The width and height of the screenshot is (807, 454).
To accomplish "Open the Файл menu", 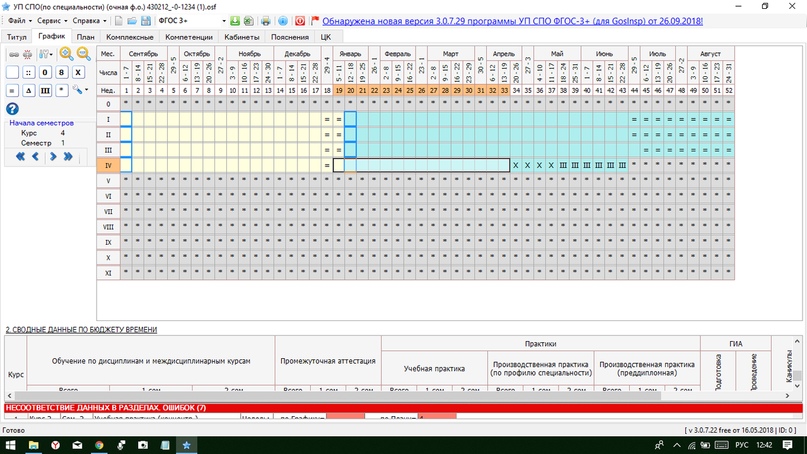I will (20, 21).
